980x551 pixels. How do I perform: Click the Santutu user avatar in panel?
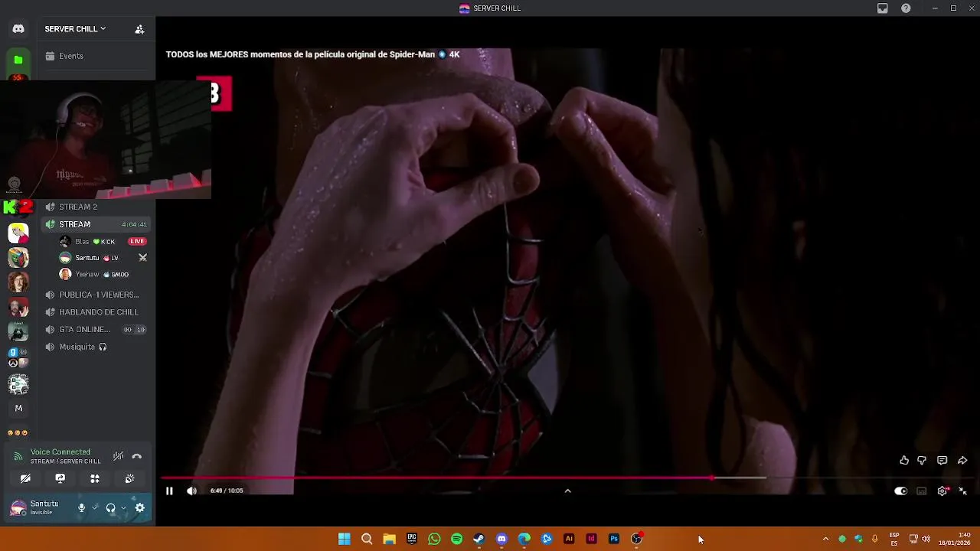[x=18, y=507]
